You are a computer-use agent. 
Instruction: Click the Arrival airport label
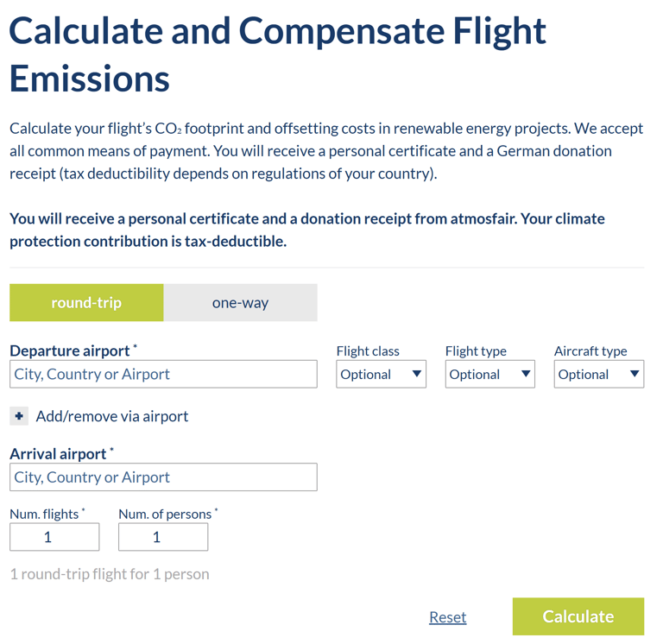[x=58, y=454]
